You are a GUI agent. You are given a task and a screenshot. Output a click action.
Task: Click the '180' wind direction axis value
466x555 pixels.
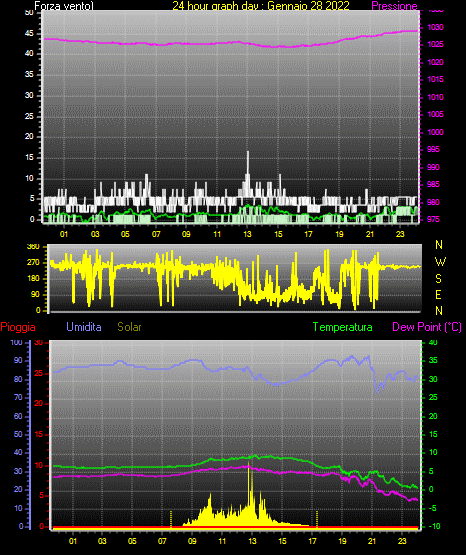[33, 279]
